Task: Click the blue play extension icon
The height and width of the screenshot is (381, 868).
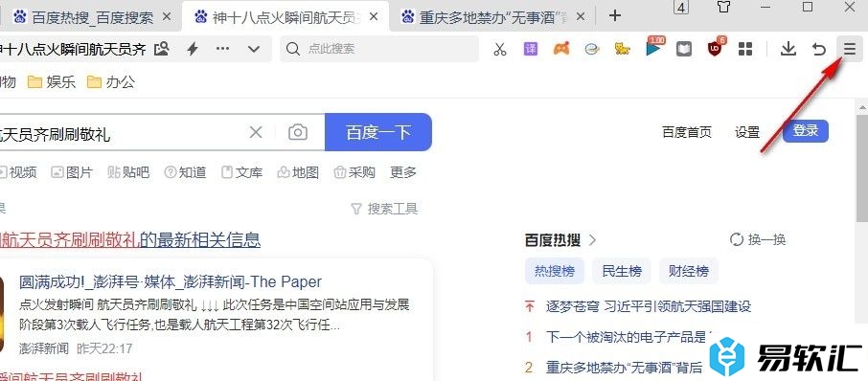Action: click(653, 49)
